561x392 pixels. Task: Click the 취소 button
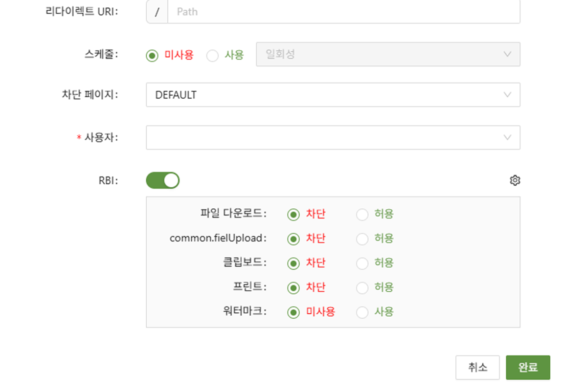point(477,368)
